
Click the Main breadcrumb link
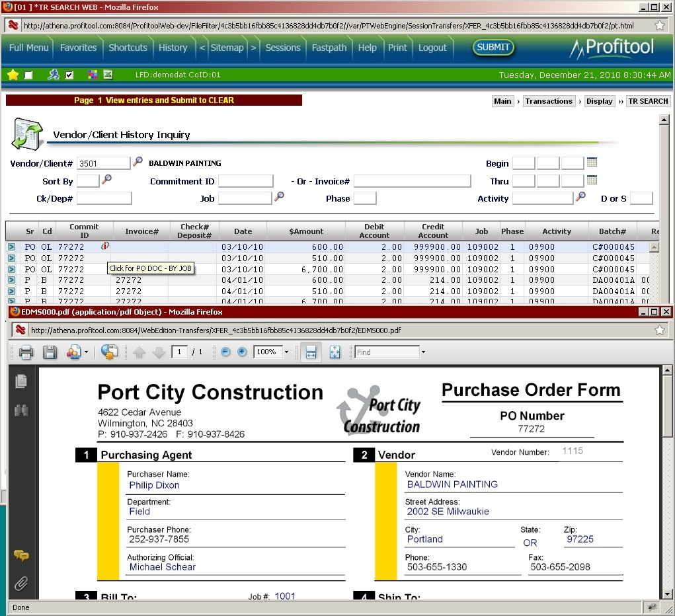[x=503, y=101]
